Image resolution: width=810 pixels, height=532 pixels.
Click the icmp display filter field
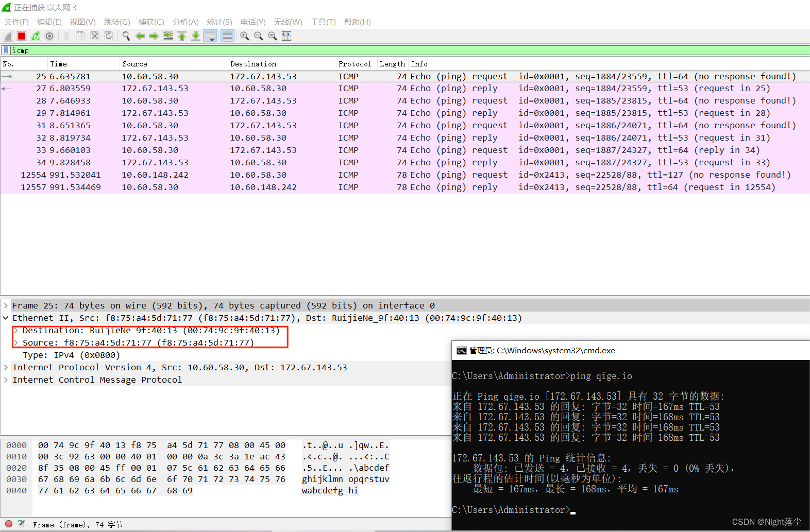coord(410,50)
